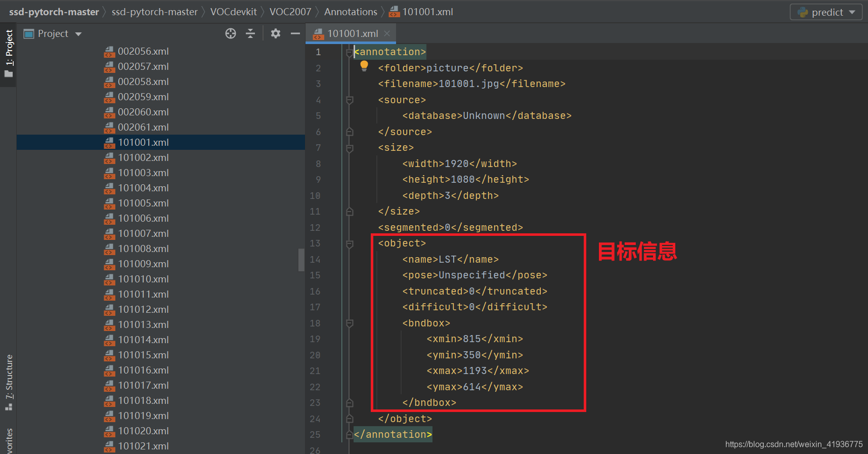Image resolution: width=868 pixels, height=454 pixels.
Task: Select 101005.xml file
Action: 143,203
